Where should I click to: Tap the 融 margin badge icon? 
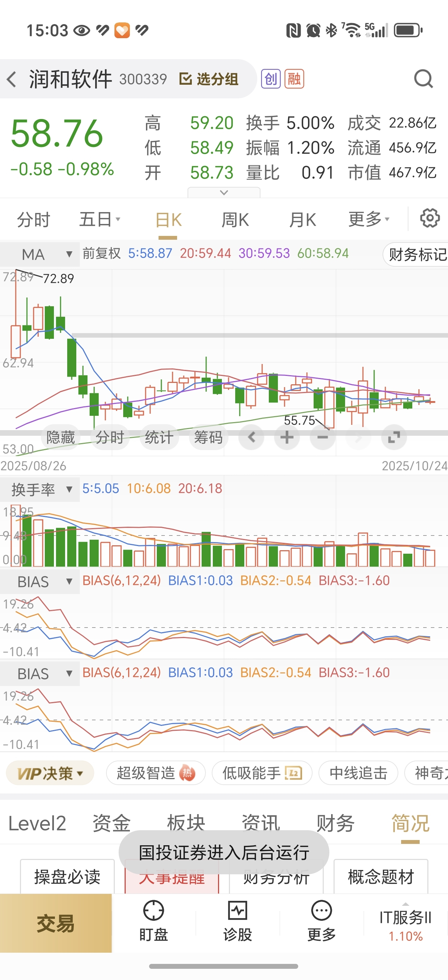(294, 79)
